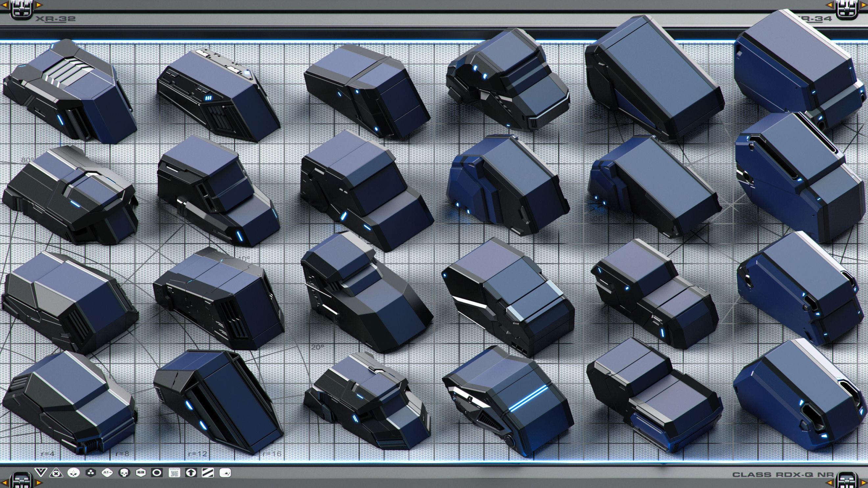
Task: Click the CLASS RDX-Q NR text
Action: [783, 475]
